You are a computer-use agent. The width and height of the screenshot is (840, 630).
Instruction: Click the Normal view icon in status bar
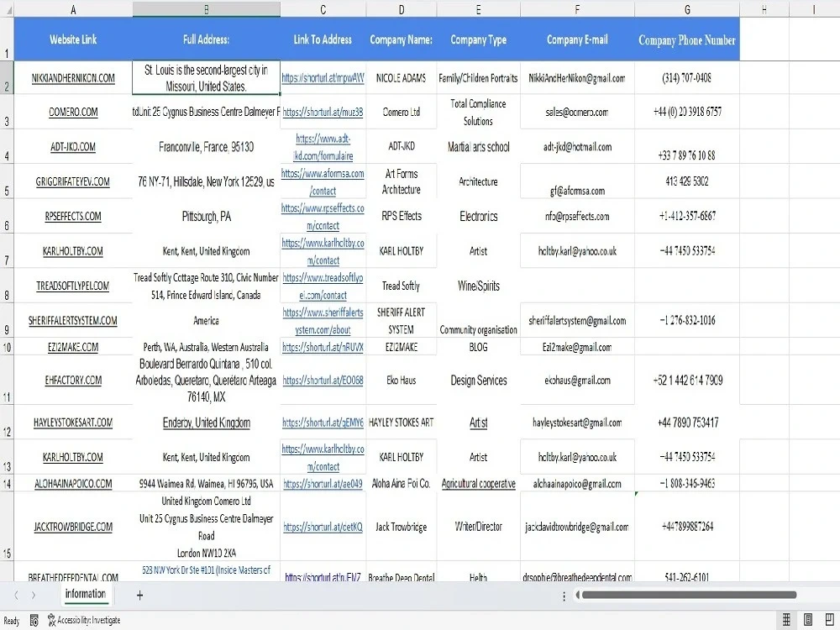click(x=786, y=620)
